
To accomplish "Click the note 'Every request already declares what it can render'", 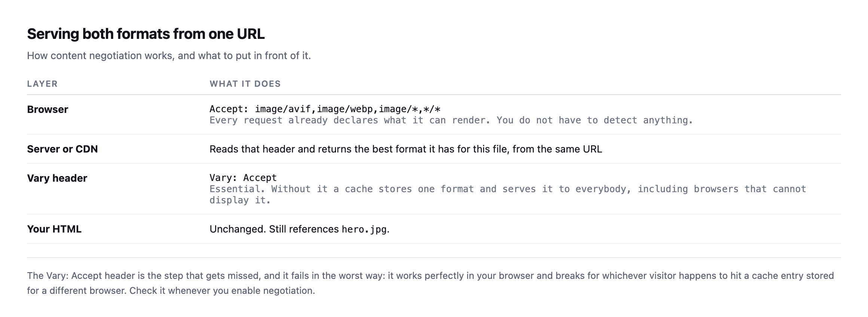I will click(x=451, y=120).
